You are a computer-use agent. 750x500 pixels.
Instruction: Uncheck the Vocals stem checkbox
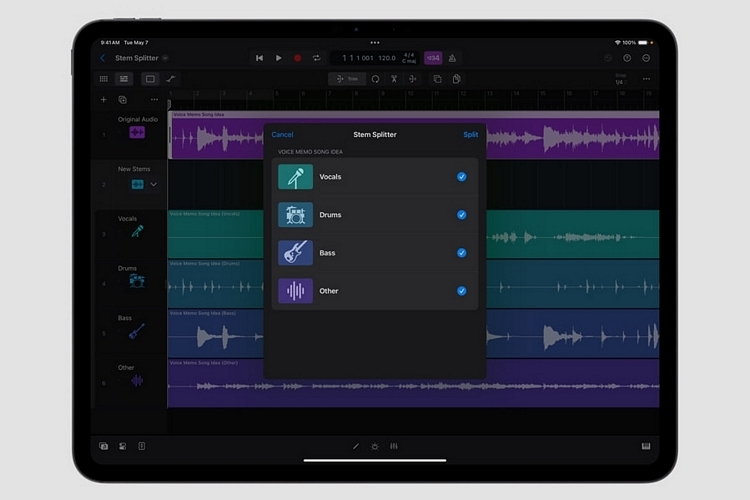461,177
